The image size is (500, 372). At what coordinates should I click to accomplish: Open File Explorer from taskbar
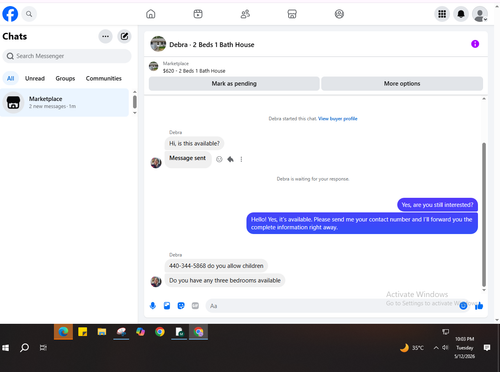tap(102, 332)
